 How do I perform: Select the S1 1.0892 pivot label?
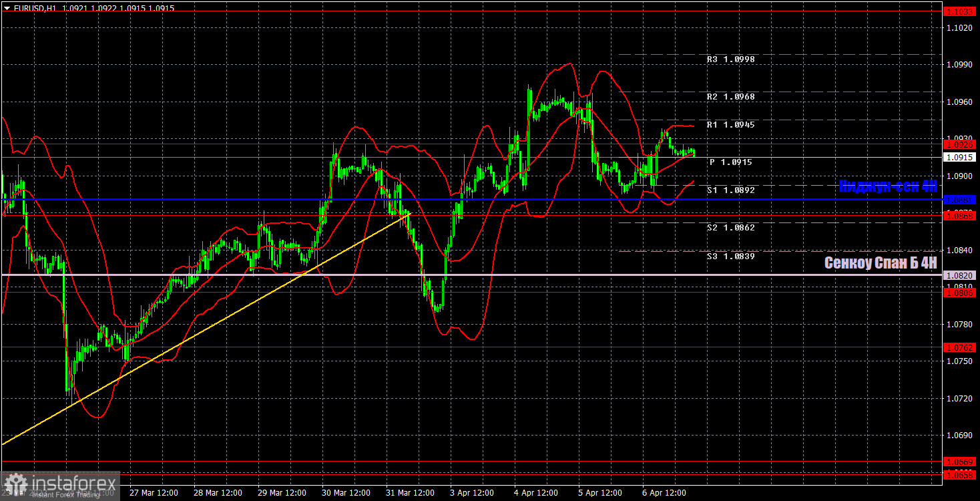[x=731, y=190]
